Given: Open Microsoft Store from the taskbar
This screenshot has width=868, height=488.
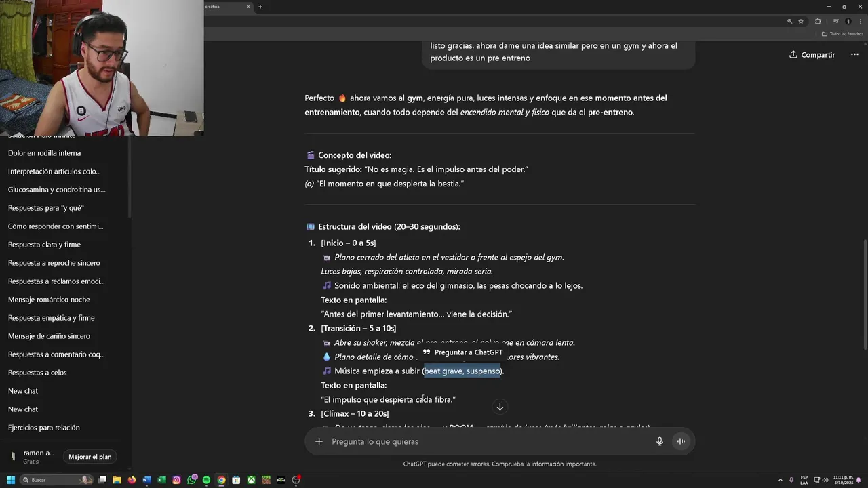Looking at the screenshot, I should point(236,480).
